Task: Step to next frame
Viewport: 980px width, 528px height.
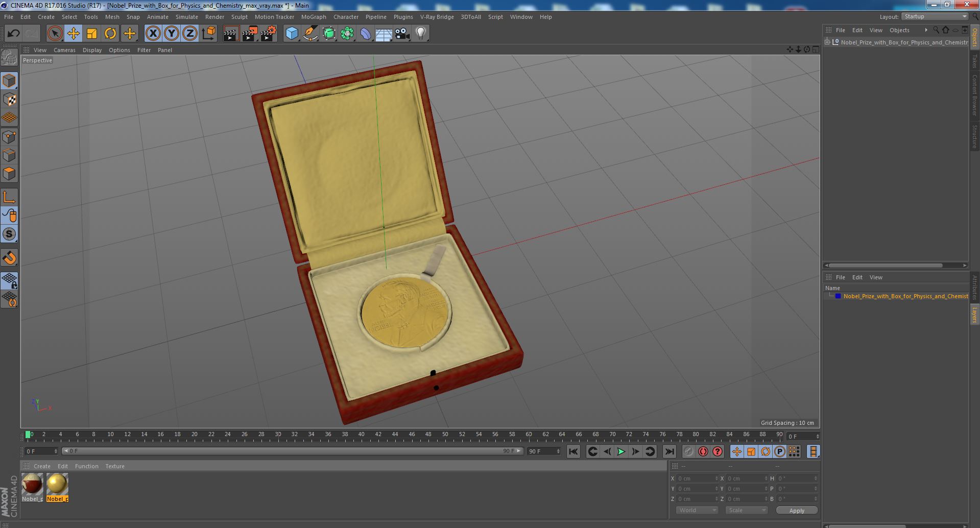Action: coord(635,451)
